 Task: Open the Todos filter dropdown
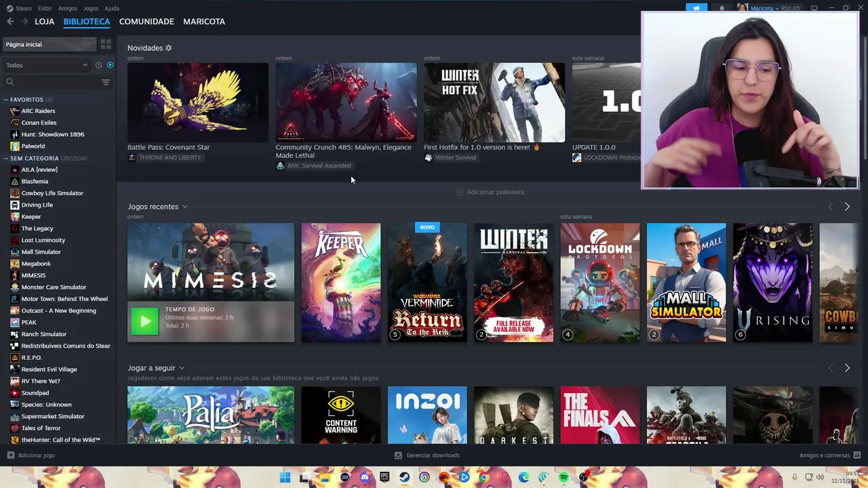pos(47,65)
